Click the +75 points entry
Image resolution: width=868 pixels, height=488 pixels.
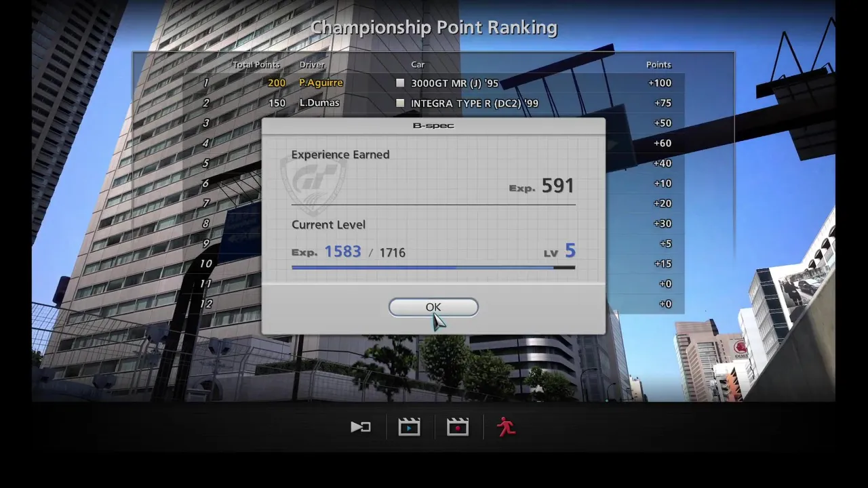click(662, 103)
